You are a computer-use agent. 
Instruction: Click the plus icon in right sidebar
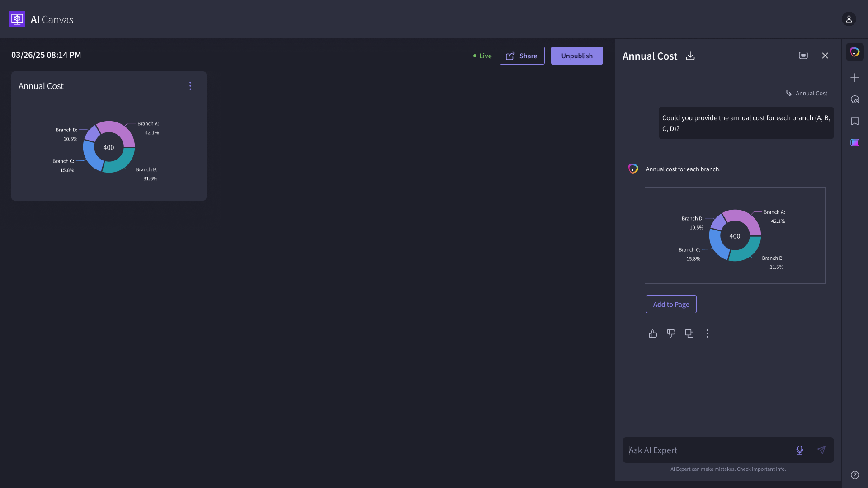(854, 78)
